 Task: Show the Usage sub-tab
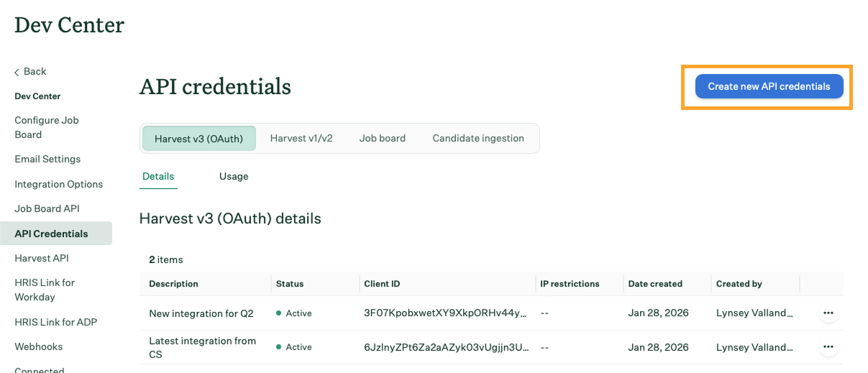[x=234, y=177]
